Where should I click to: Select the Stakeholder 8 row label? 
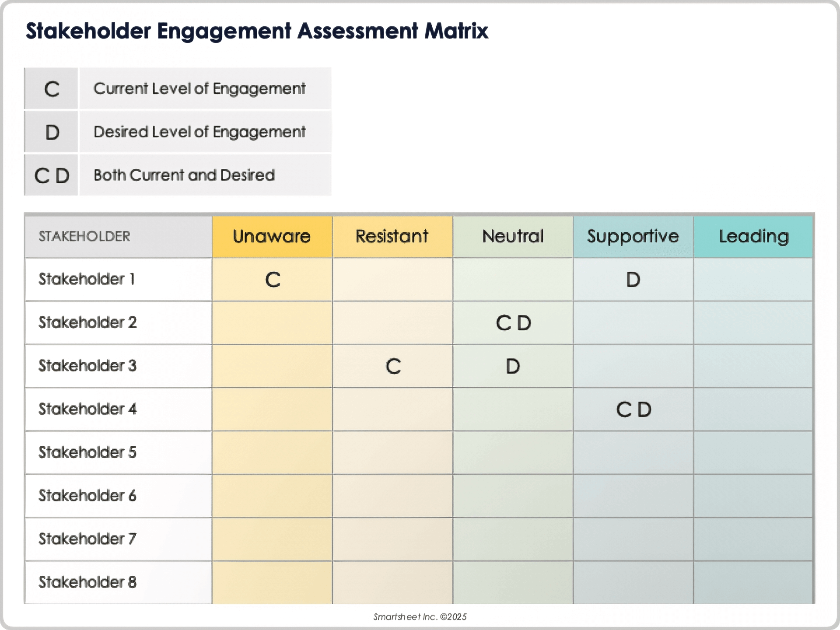point(87,582)
